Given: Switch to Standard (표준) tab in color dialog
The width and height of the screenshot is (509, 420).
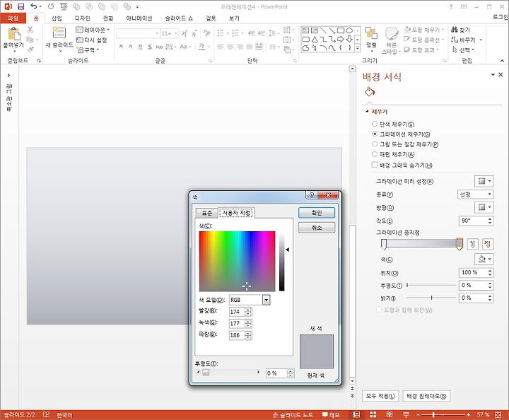Looking at the screenshot, I should 206,213.
